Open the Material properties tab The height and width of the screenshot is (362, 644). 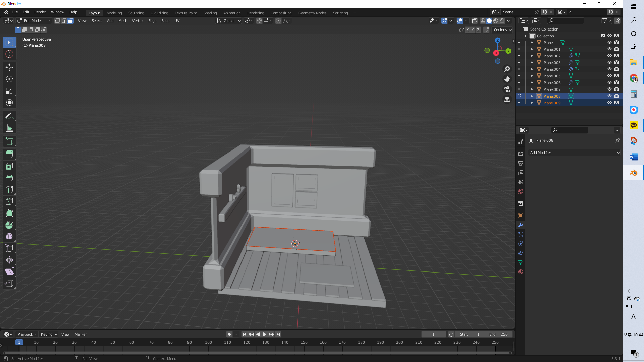coord(521,272)
